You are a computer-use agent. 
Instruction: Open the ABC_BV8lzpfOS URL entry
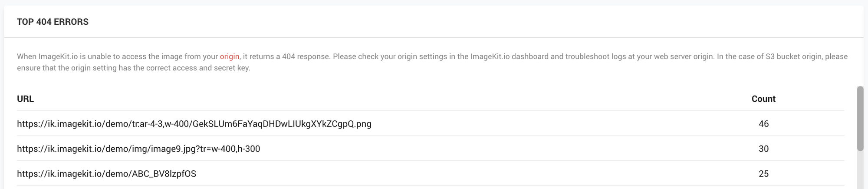106,174
